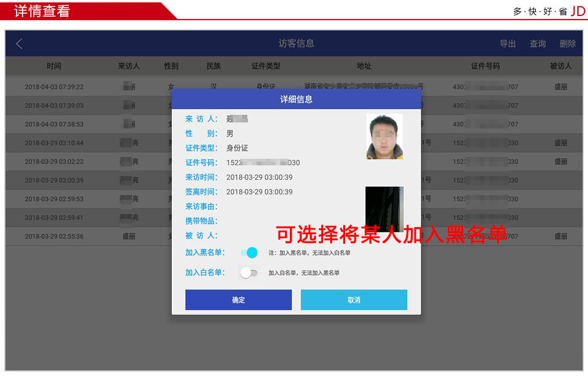Click the back arrow icon

pyautogui.click(x=19, y=43)
